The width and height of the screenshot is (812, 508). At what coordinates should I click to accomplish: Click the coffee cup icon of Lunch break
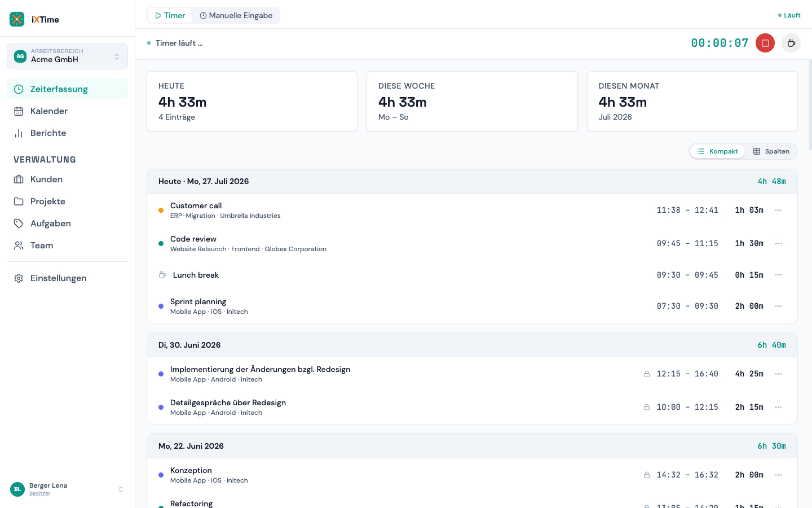pos(162,275)
